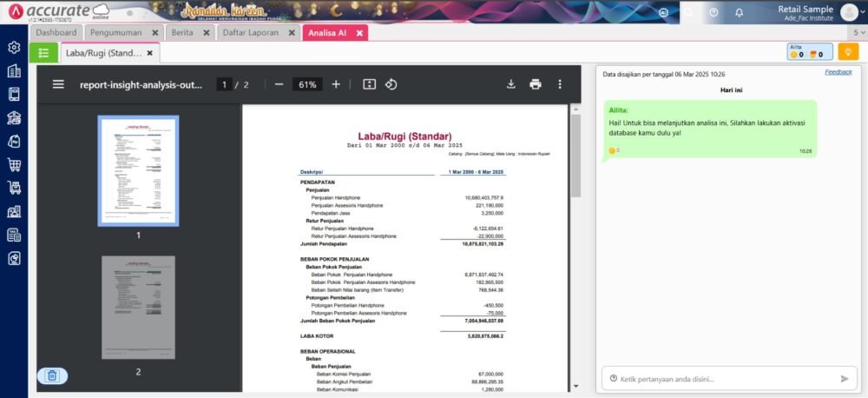Print the Laba/Rugi report
The height and width of the screenshot is (398, 868).
click(x=536, y=84)
